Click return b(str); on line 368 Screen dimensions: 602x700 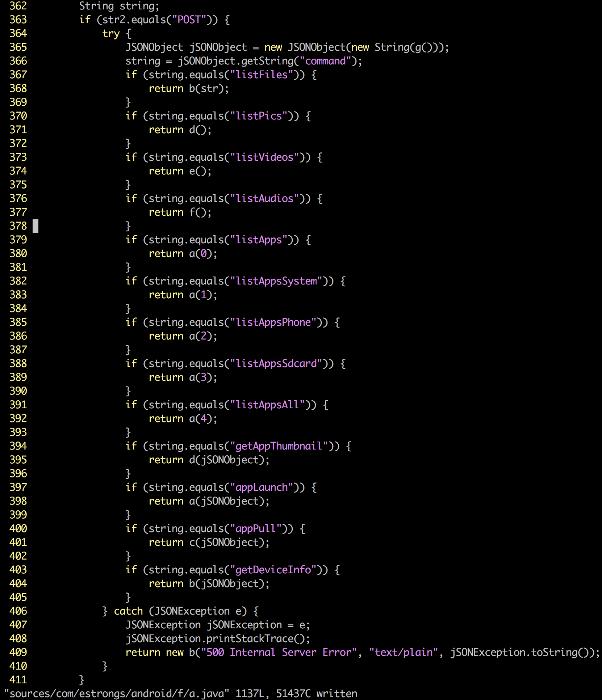pos(189,88)
